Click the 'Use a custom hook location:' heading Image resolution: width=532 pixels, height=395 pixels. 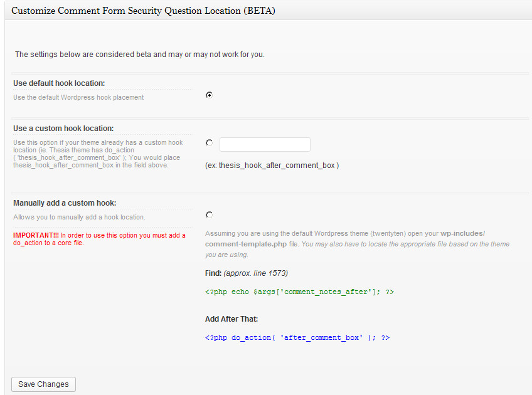coord(63,129)
